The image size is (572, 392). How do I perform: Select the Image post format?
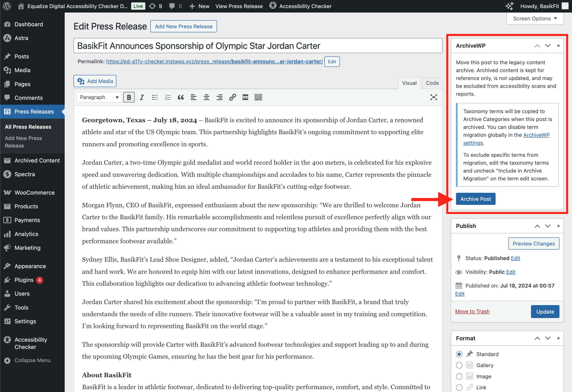click(x=459, y=376)
